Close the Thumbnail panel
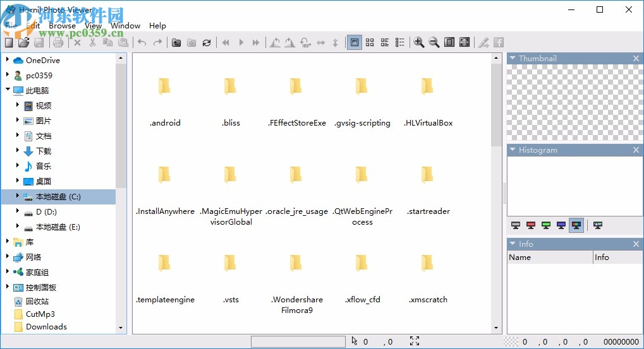644x349 pixels. click(x=636, y=58)
